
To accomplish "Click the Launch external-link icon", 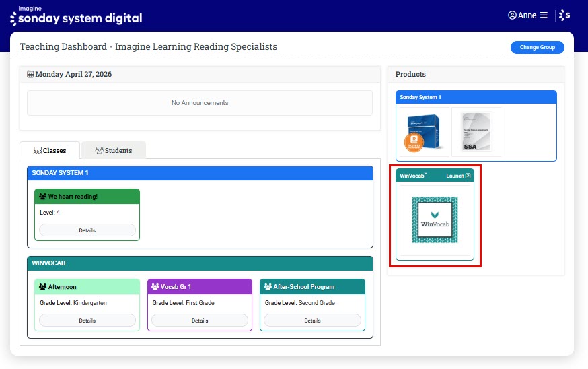I will (x=468, y=176).
